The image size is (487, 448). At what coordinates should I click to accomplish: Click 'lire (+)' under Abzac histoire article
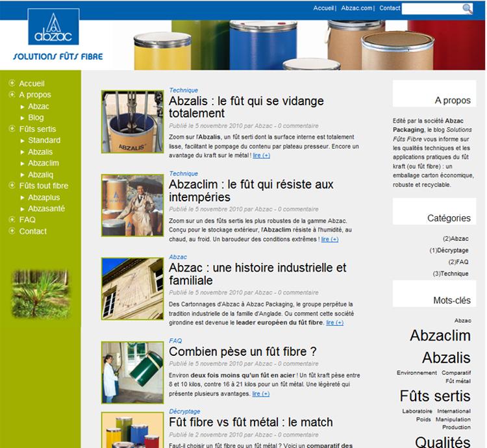tap(335, 323)
